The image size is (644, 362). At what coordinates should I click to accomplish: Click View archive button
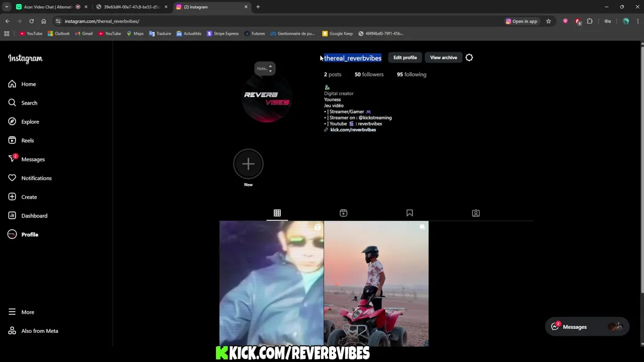[443, 57]
